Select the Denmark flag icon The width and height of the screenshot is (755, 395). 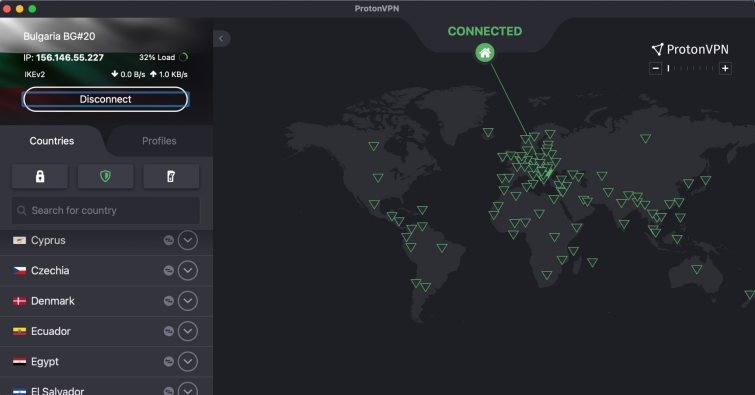point(19,301)
